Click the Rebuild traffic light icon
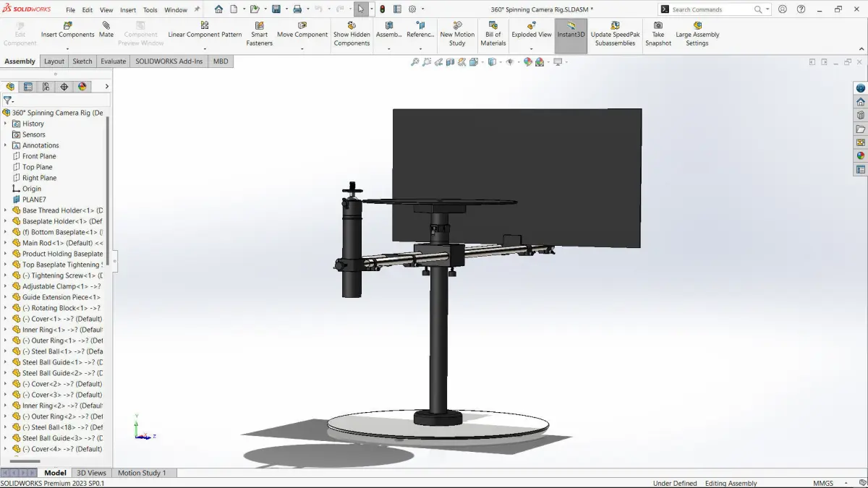This screenshot has height=488, width=868. 383,9
